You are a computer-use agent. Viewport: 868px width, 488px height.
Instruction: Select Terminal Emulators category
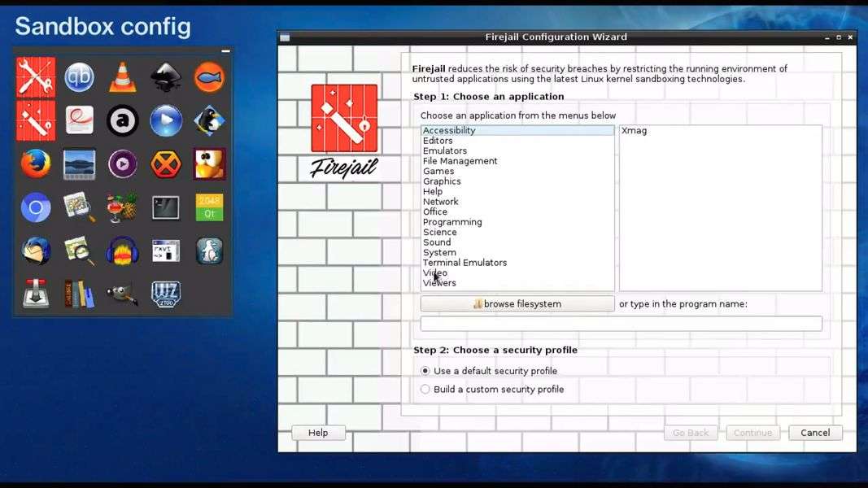pyautogui.click(x=465, y=263)
